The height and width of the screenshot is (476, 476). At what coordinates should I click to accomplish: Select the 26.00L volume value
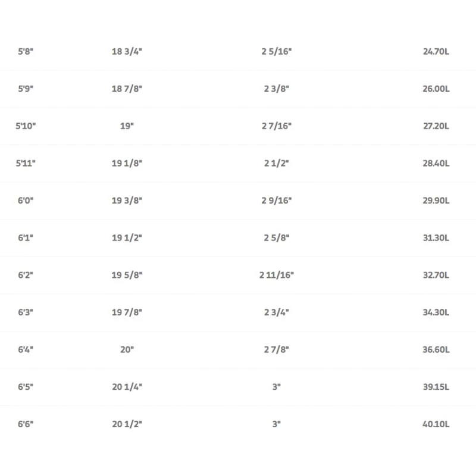click(x=436, y=89)
